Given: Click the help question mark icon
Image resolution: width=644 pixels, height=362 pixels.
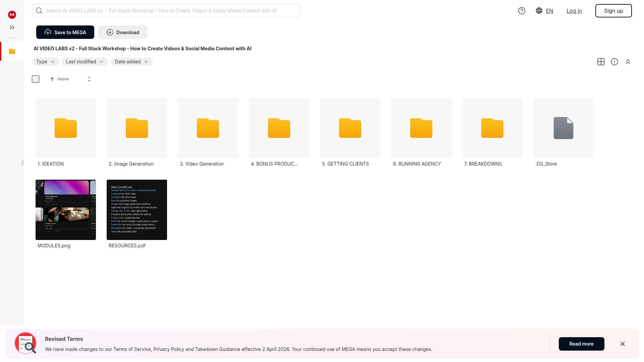Looking at the screenshot, I should [x=522, y=11].
